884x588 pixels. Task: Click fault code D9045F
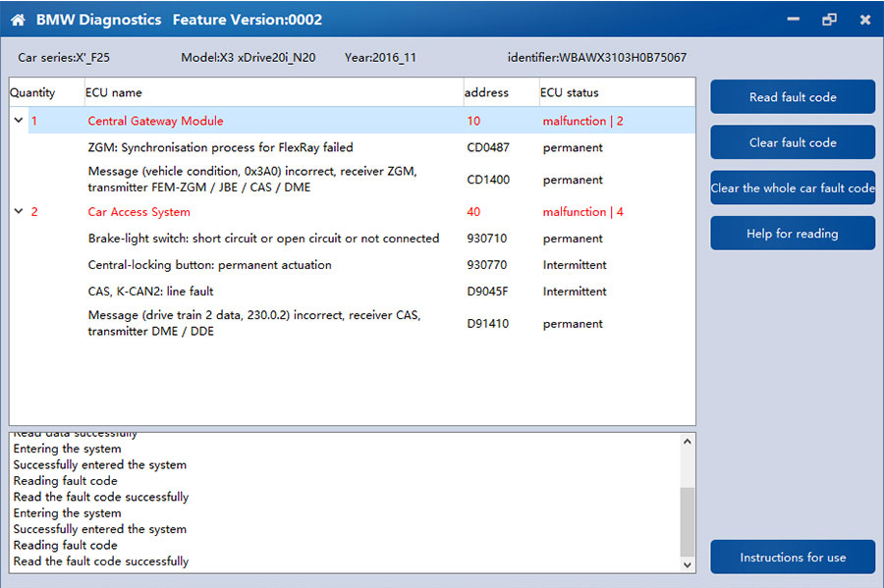point(487,292)
